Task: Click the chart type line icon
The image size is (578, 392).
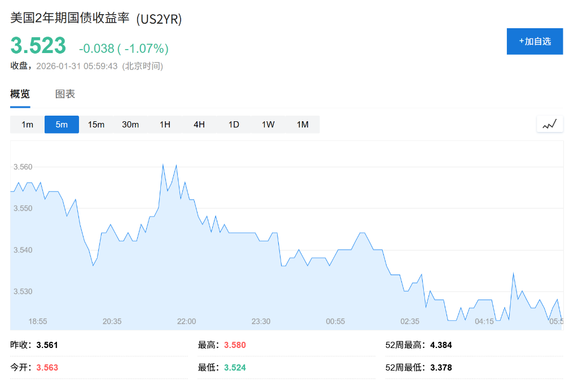Action: tap(550, 124)
